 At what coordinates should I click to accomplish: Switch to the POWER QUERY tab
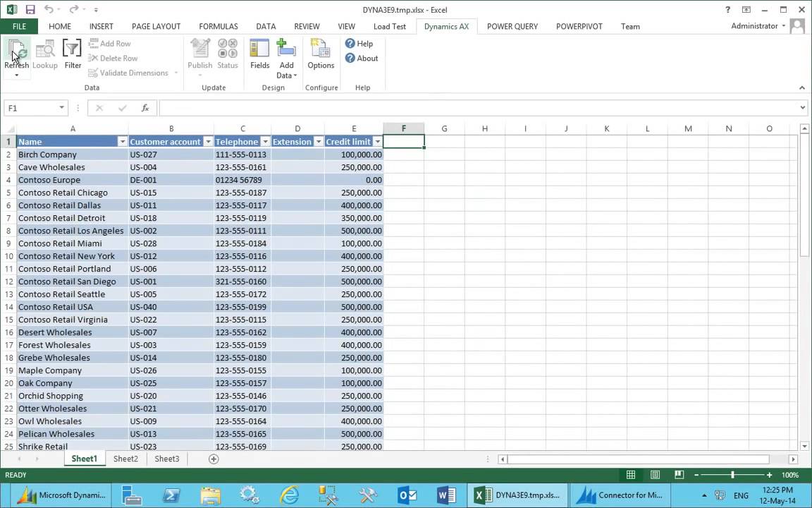coord(512,26)
